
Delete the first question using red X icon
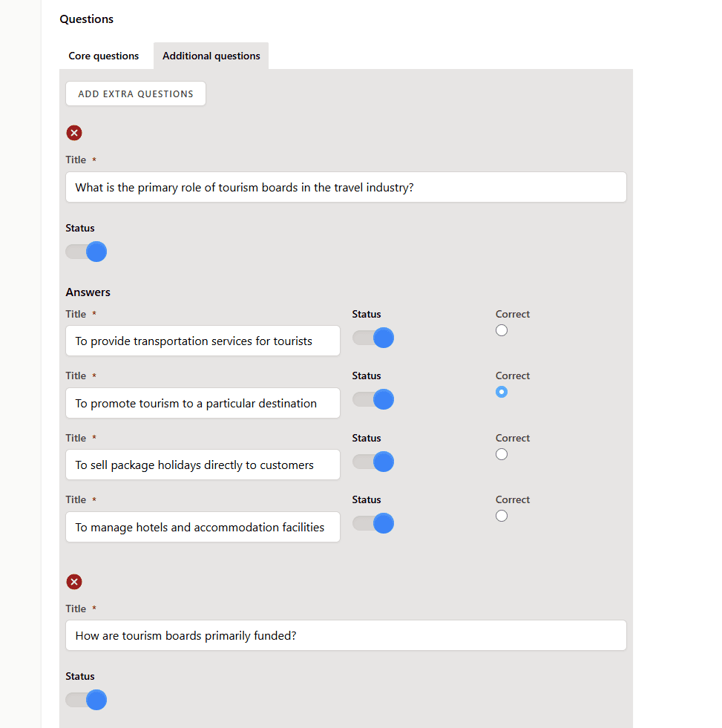click(73, 133)
